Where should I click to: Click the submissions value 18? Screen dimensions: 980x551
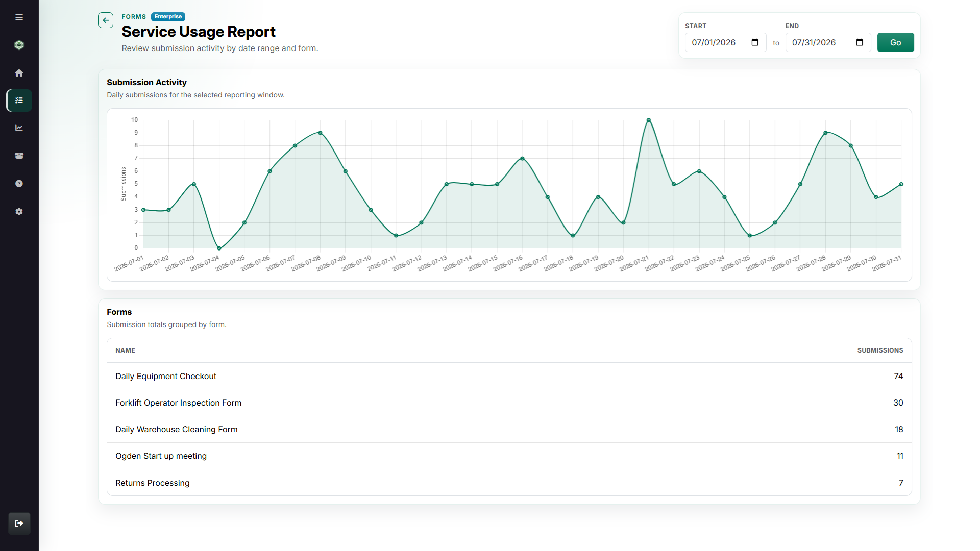point(899,429)
